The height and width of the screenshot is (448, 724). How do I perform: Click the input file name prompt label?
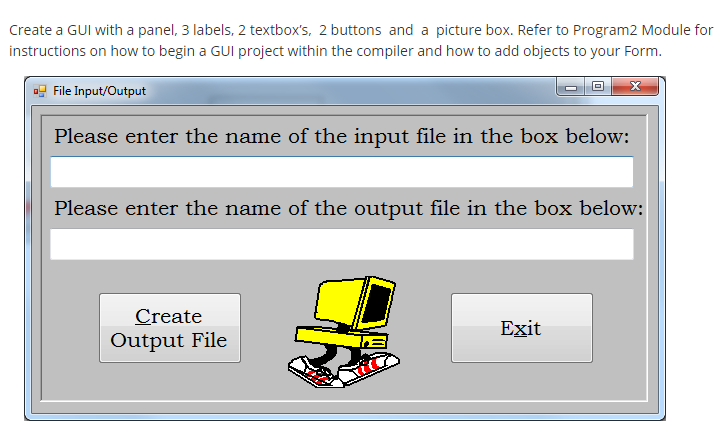point(341,136)
